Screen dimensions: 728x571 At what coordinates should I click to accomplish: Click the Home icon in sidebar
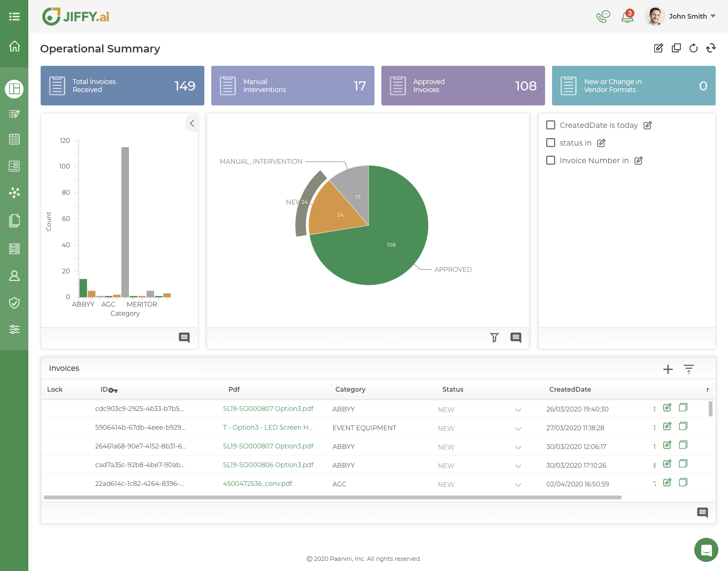[x=14, y=46]
